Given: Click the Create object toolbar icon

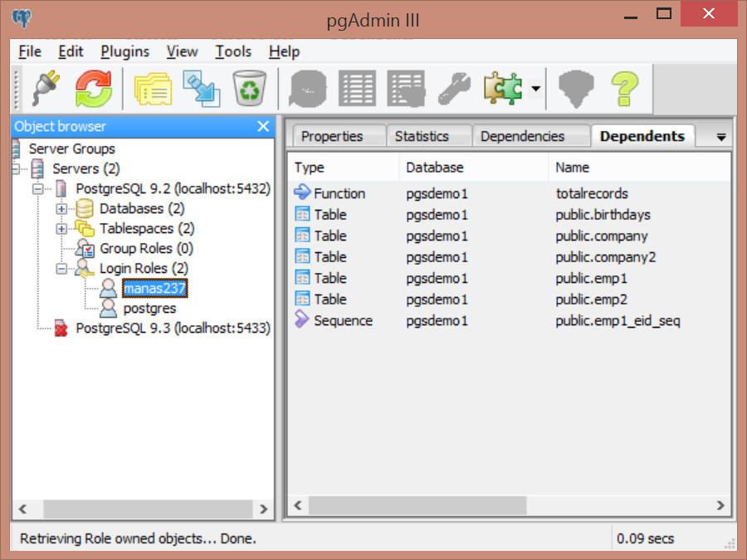Looking at the screenshot, I should [202, 89].
